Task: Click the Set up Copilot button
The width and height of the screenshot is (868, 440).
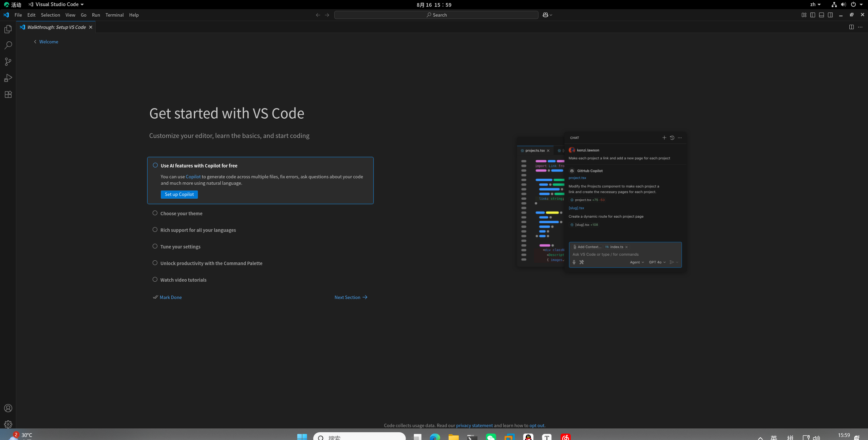Action: pyautogui.click(x=179, y=194)
